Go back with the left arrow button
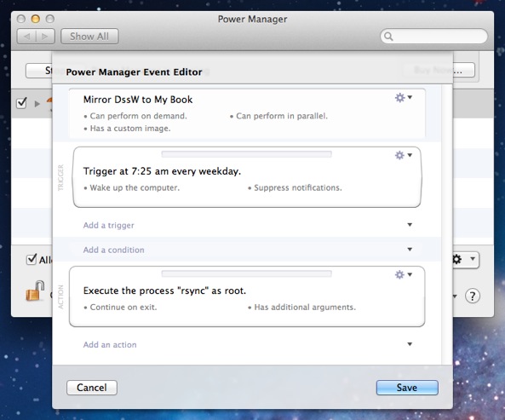Viewport: 505px width, 420px height. click(x=26, y=37)
